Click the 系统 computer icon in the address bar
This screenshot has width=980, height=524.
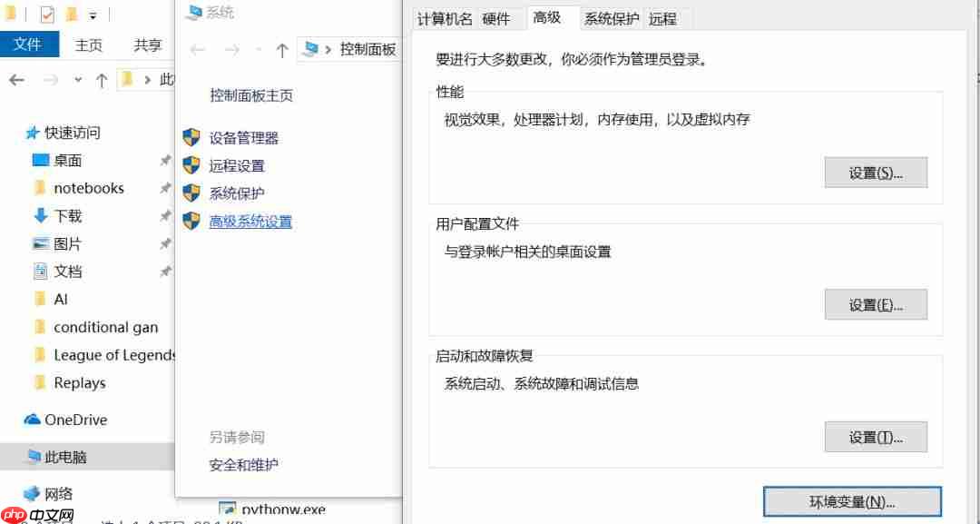312,50
